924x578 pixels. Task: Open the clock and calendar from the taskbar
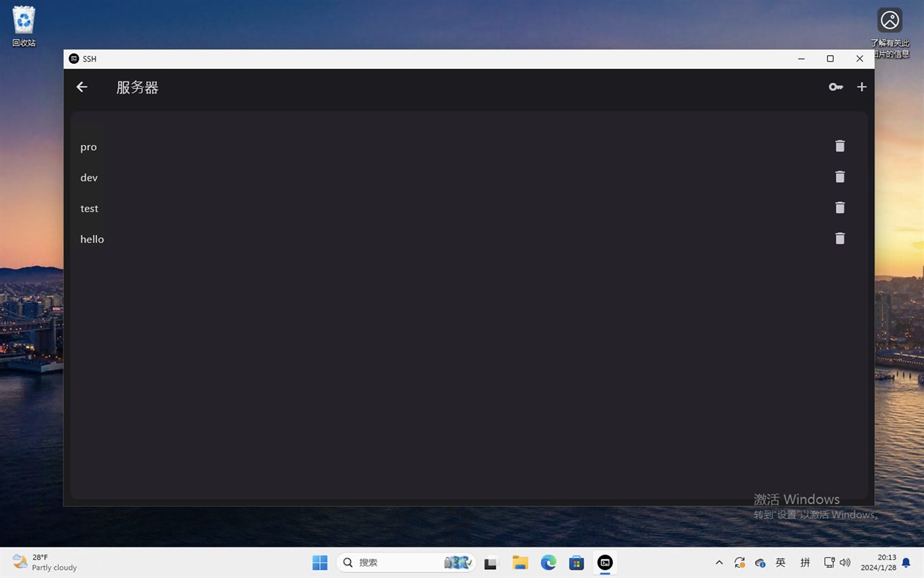click(x=878, y=563)
